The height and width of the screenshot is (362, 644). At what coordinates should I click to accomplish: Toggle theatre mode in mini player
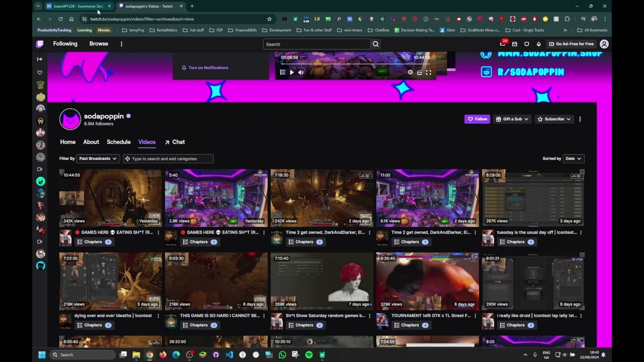point(420,72)
